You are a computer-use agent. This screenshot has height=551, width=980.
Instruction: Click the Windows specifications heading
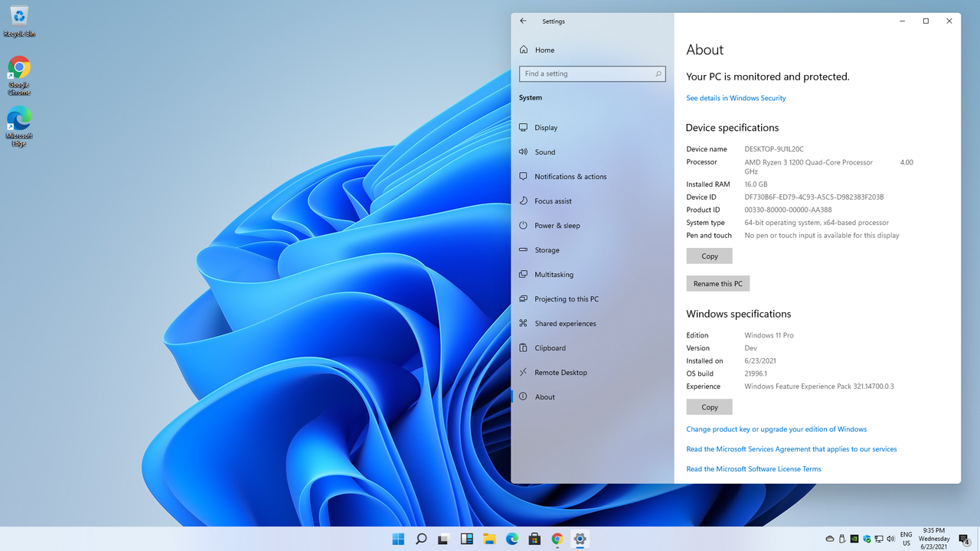pos(739,314)
